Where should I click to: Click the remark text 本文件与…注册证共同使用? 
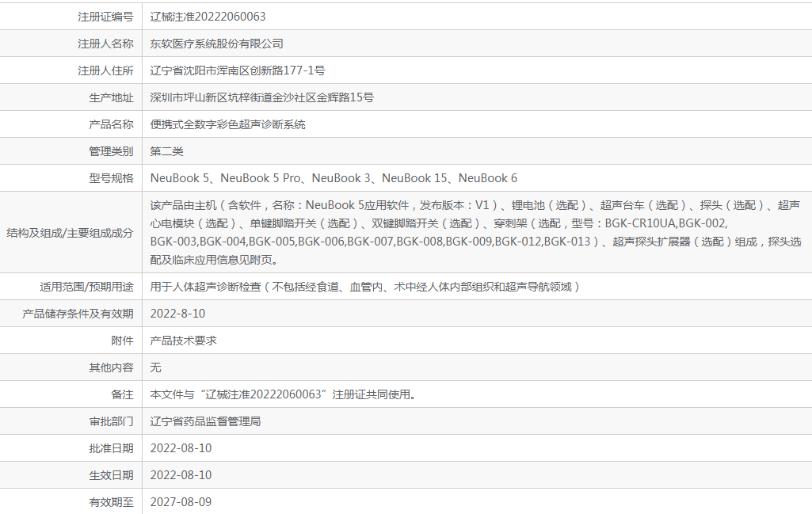point(284,394)
